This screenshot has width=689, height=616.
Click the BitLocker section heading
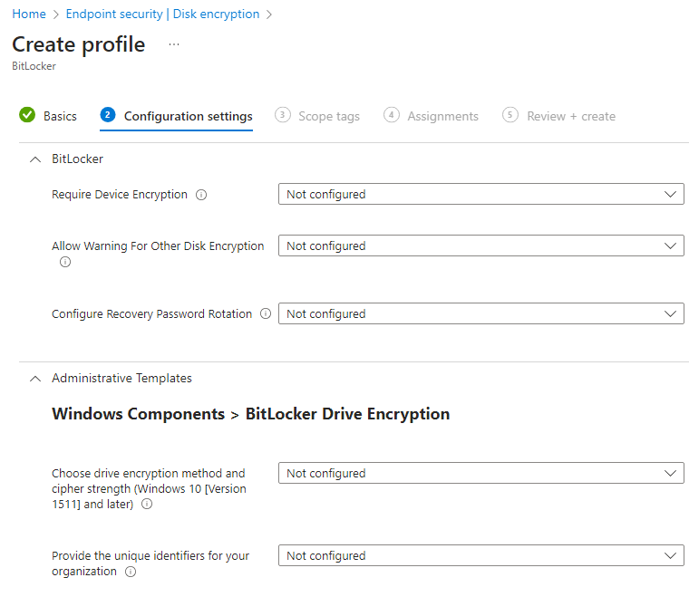tap(77, 159)
